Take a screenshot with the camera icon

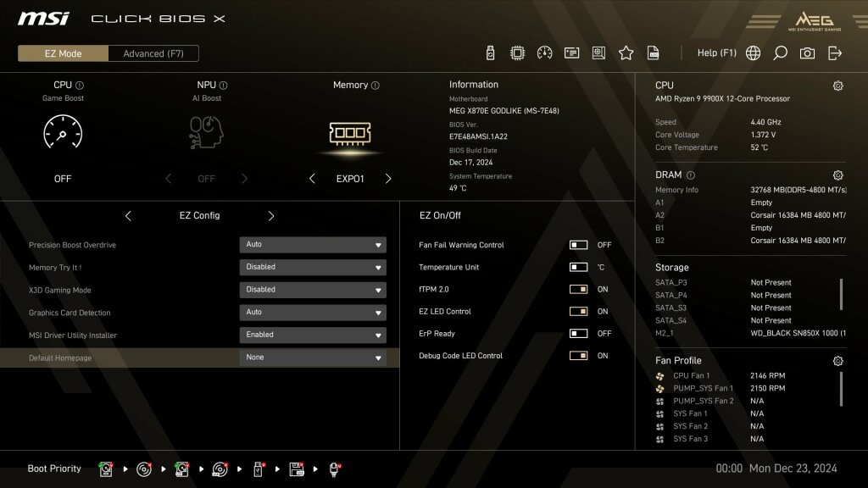click(807, 53)
